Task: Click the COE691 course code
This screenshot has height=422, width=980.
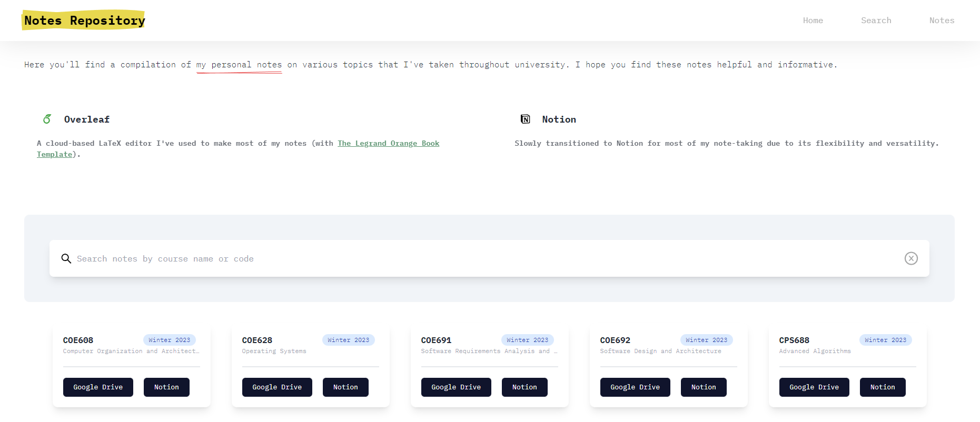Action: pos(436,340)
